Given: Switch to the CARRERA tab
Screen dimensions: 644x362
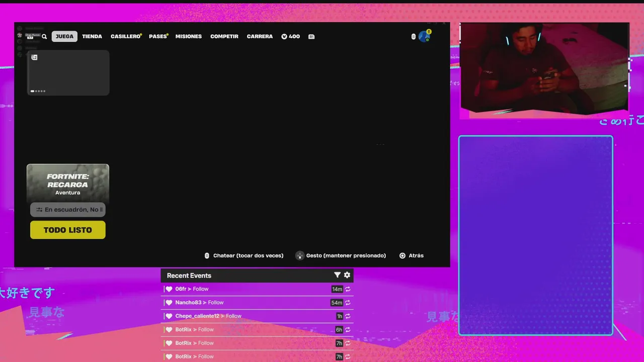Looking at the screenshot, I should pyautogui.click(x=260, y=36).
